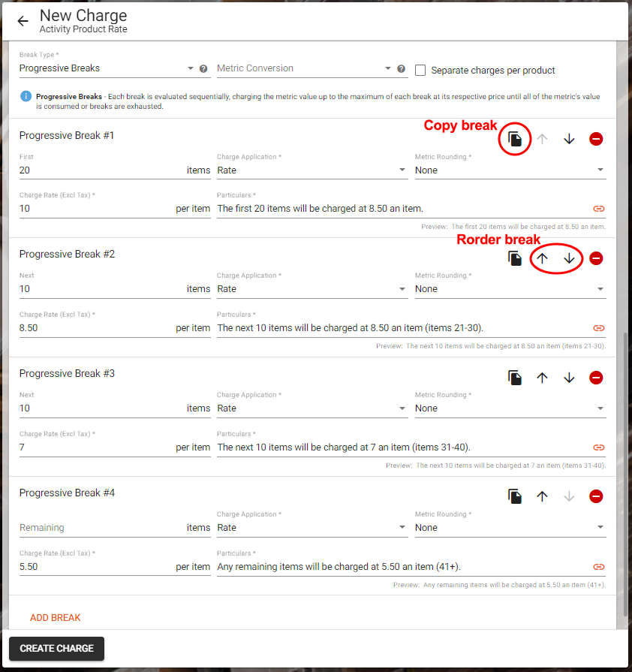Remove Progressive Break #1
Viewport: 632px width, 672px height.
point(596,139)
